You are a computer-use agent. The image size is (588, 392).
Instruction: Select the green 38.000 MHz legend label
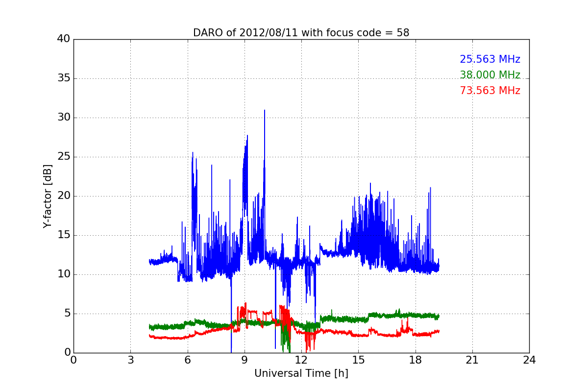490,75
